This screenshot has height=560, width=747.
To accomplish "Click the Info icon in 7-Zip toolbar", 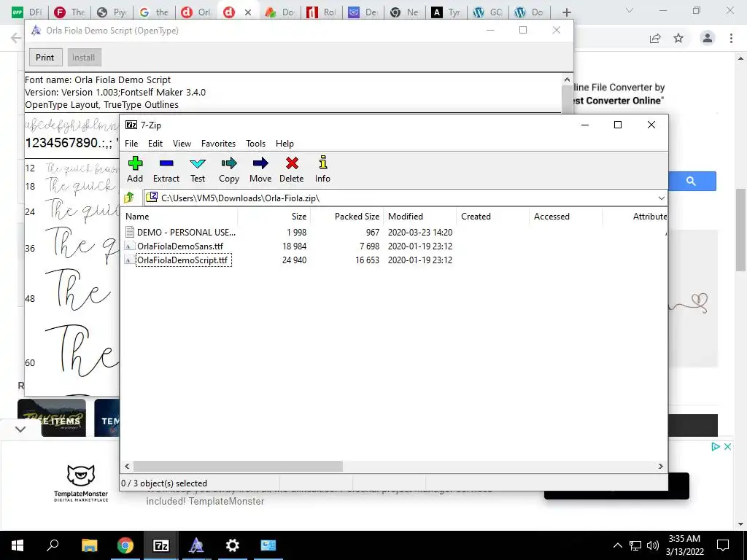I will coord(322,163).
